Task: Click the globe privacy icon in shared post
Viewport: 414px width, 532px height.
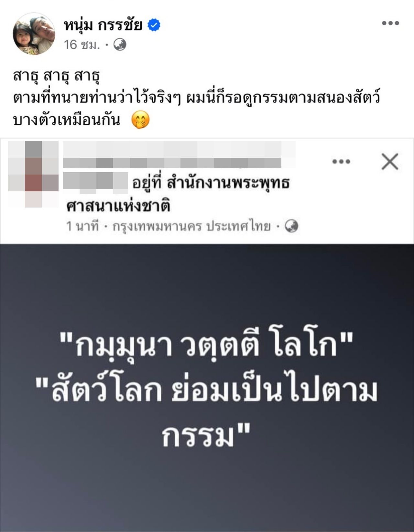Action: click(x=291, y=226)
